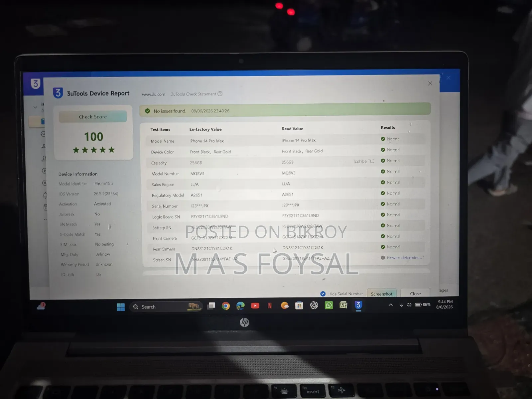
Task: Select the Capacity row label
Action: point(159,163)
